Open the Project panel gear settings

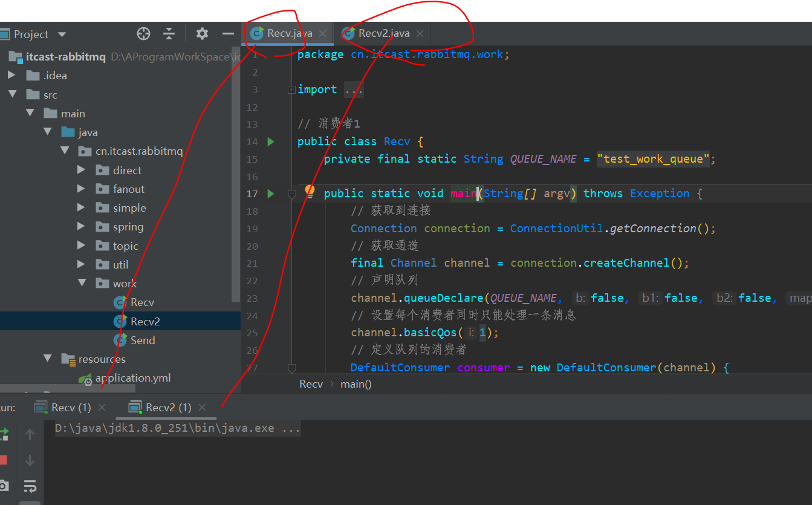pos(202,34)
